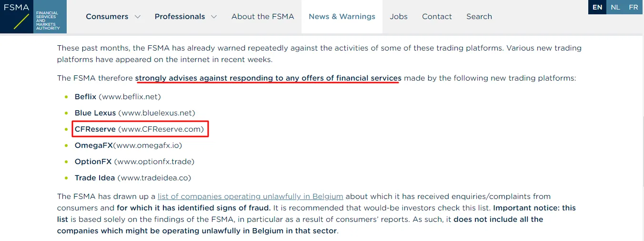This screenshot has height=241, width=644.
Task: Expand the Professionals menu chevron
Action: click(214, 17)
